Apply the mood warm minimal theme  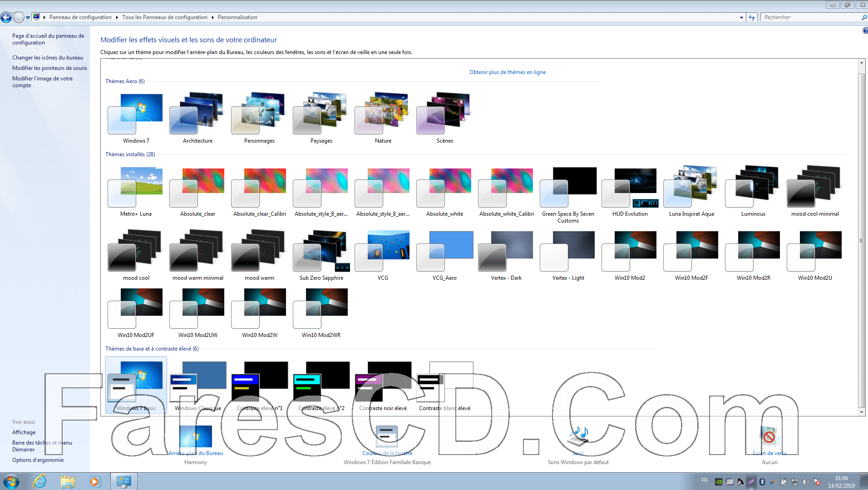[x=197, y=255]
